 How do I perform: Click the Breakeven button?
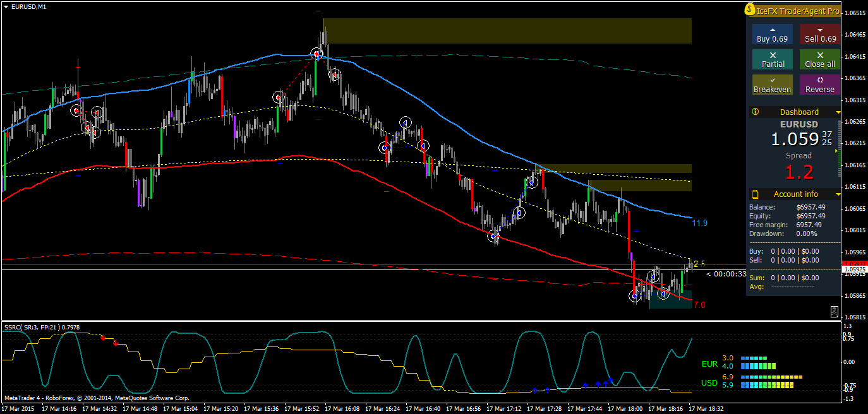(x=772, y=85)
